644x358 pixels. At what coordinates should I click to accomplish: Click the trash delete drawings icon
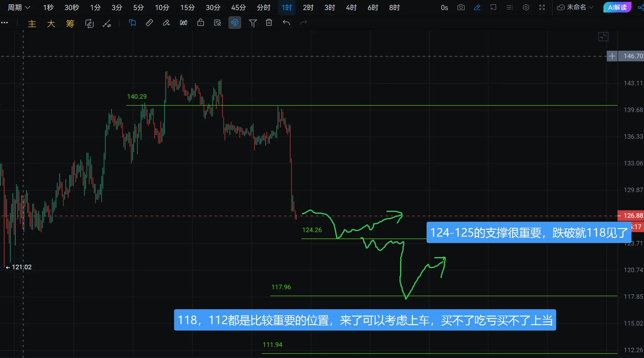pyautogui.click(x=269, y=23)
